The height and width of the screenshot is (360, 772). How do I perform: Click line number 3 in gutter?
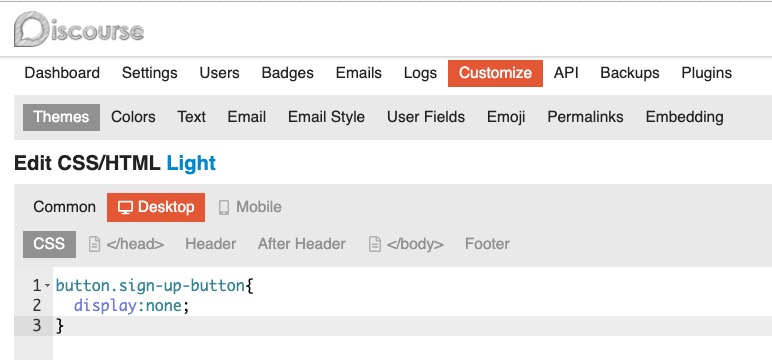pyautogui.click(x=37, y=326)
